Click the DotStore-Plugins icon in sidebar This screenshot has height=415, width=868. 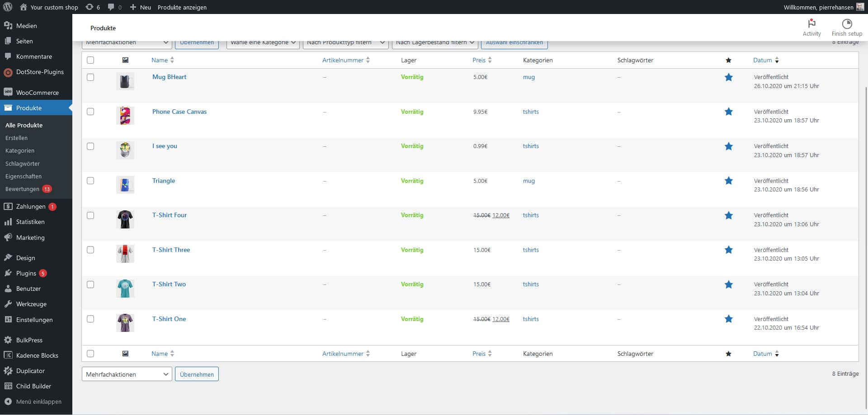(8, 72)
